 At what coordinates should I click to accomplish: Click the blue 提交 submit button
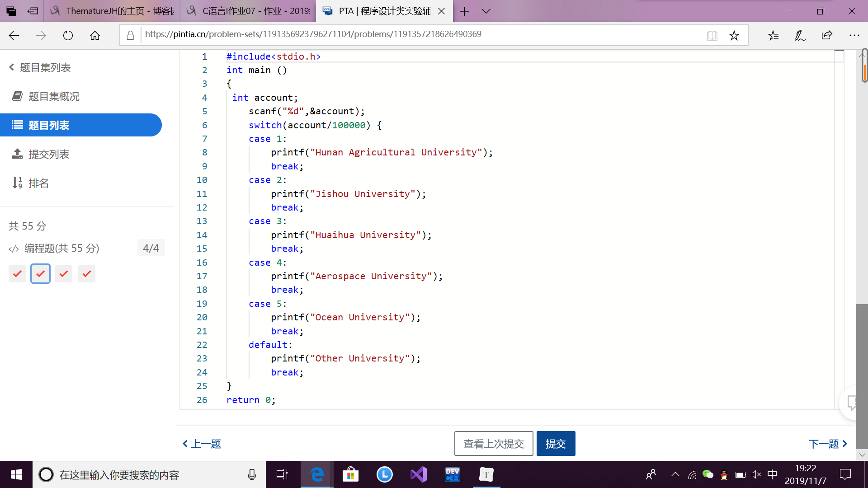(556, 444)
